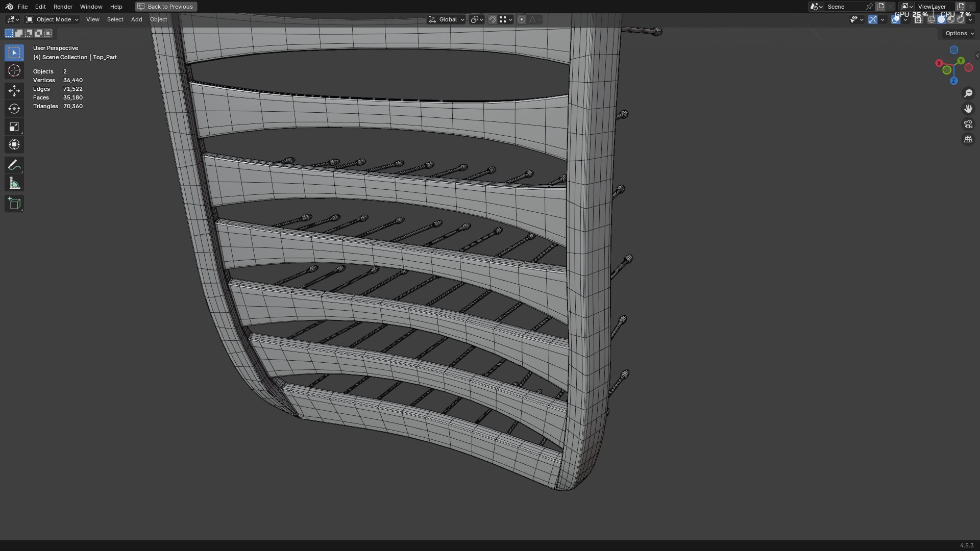Toggle X-Ray view button
Screen dimensions: 980x551
point(918,19)
